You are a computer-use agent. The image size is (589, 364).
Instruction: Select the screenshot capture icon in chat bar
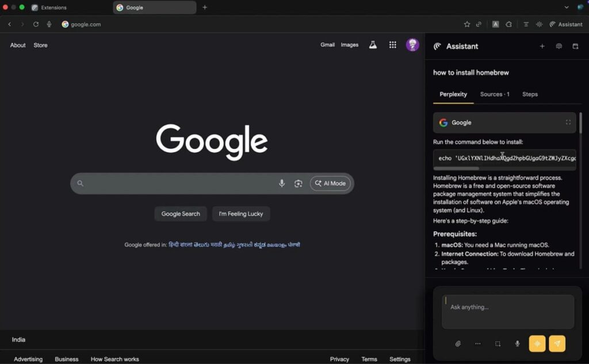click(x=497, y=343)
